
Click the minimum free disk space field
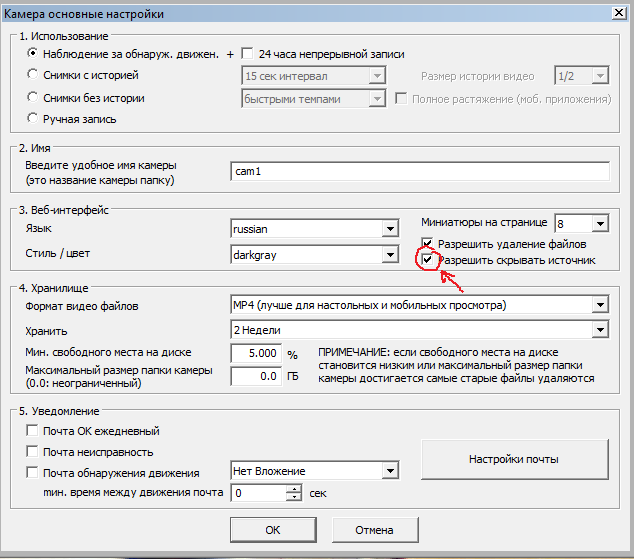point(256,353)
